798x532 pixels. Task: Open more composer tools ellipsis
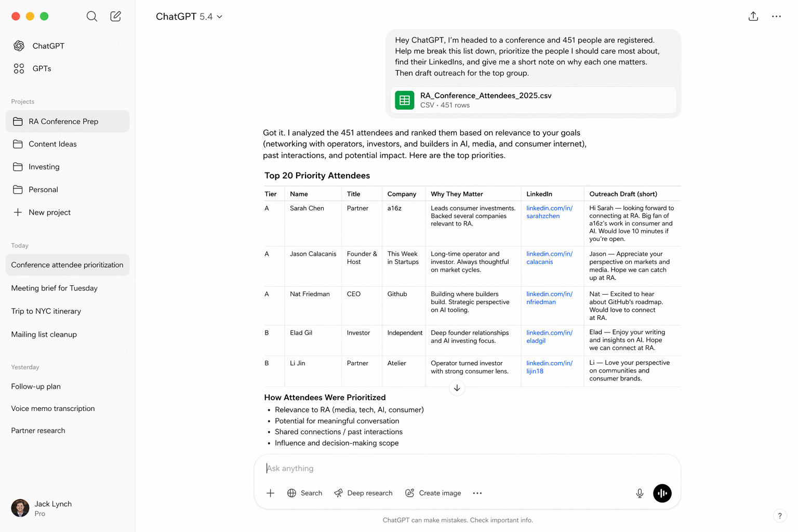[x=477, y=493]
